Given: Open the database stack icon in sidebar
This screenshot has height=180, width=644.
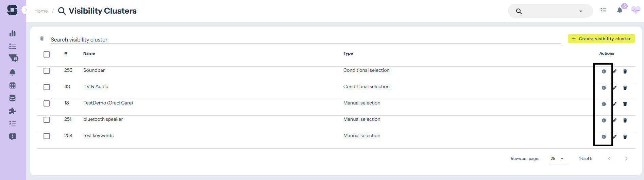Looking at the screenshot, I should [13, 98].
